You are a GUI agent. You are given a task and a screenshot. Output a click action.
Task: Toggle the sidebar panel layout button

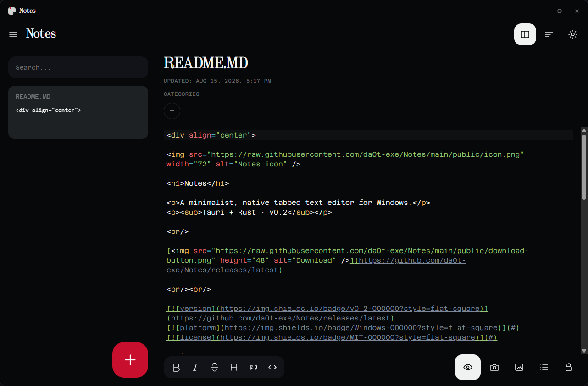point(525,34)
